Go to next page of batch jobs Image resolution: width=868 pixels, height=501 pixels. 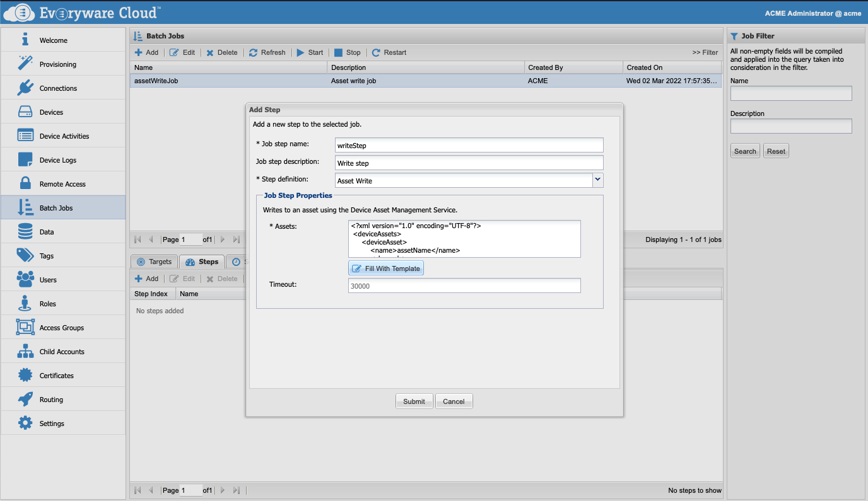click(223, 239)
